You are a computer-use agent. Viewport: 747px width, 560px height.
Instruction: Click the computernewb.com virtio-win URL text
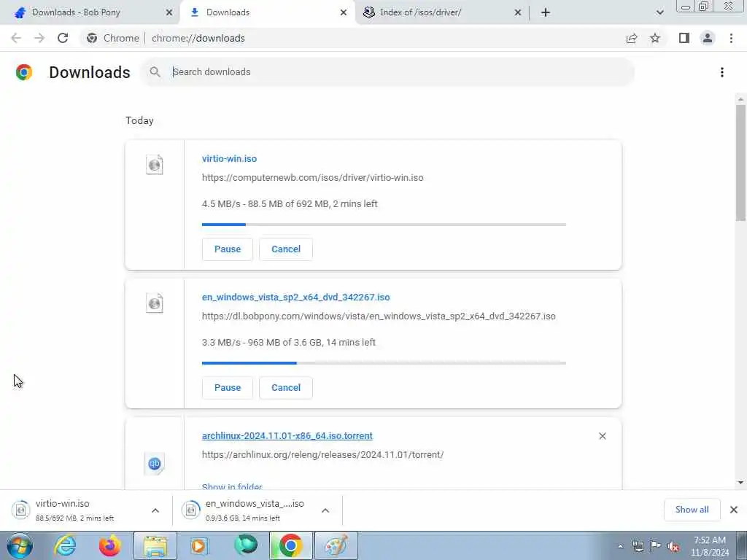312,178
